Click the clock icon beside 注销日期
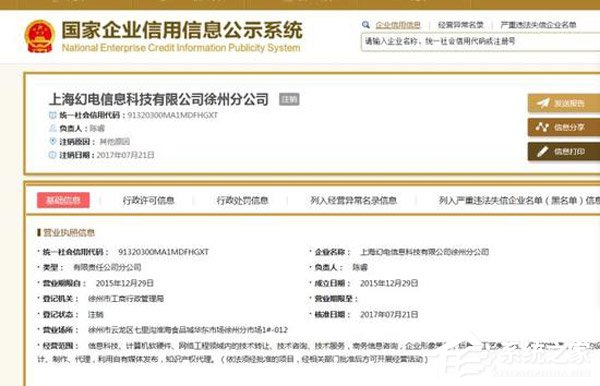600x386 pixels. [53, 155]
